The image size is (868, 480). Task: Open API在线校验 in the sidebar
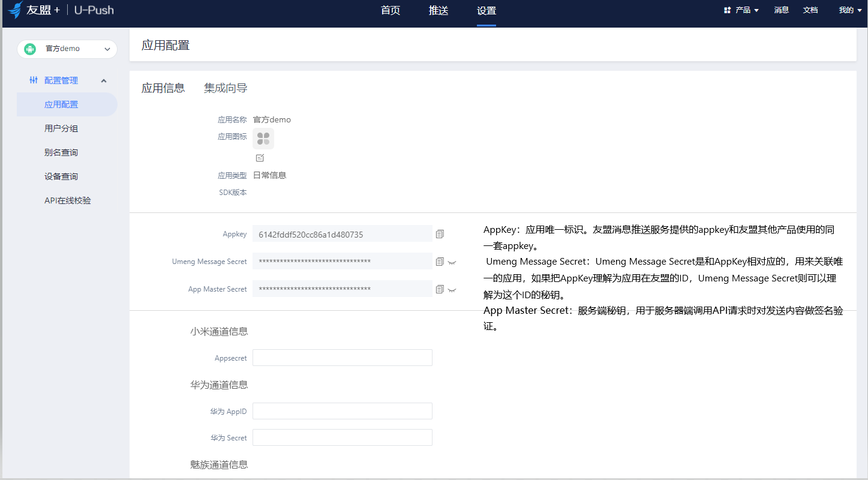(67, 200)
